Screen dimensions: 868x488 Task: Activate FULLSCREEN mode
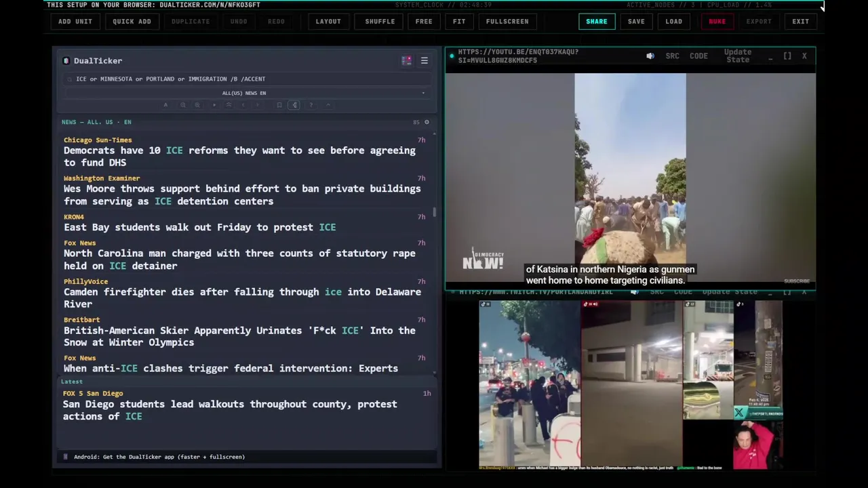click(x=507, y=21)
